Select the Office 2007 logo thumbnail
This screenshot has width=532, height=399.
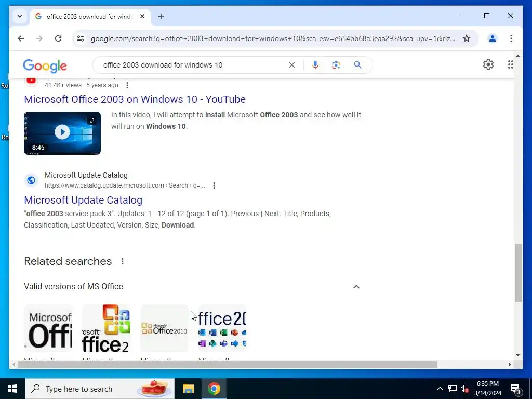(106, 328)
